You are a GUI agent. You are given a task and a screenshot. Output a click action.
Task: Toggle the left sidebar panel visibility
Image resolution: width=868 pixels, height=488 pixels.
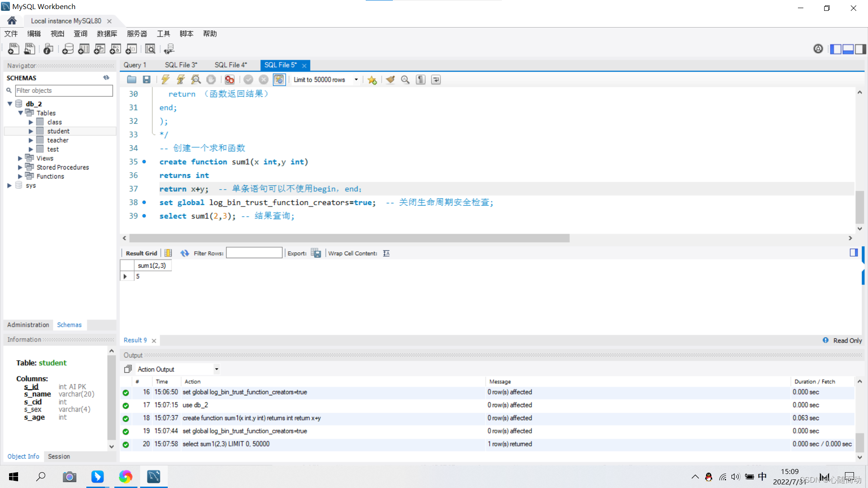pos(835,49)
